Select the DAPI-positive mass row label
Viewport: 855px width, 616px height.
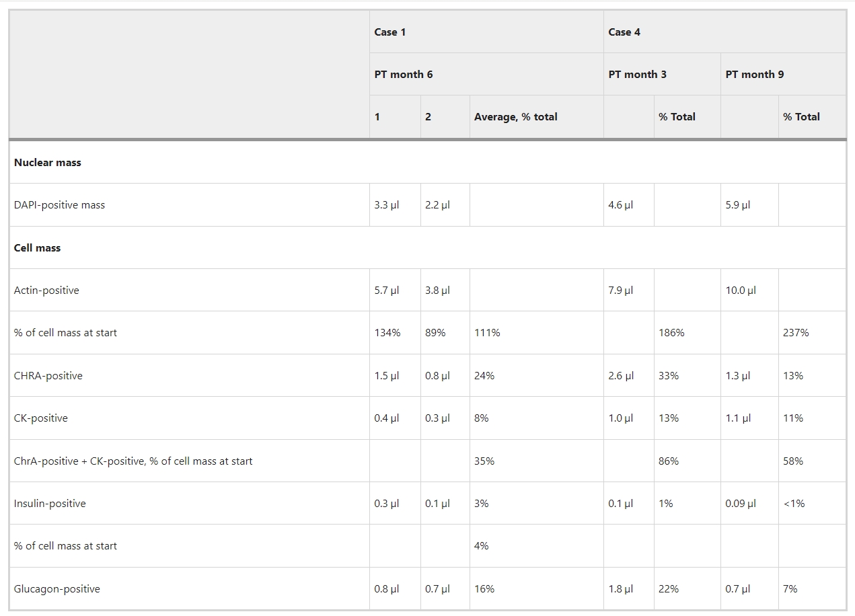pyautogui.click(x=59, y=205)
